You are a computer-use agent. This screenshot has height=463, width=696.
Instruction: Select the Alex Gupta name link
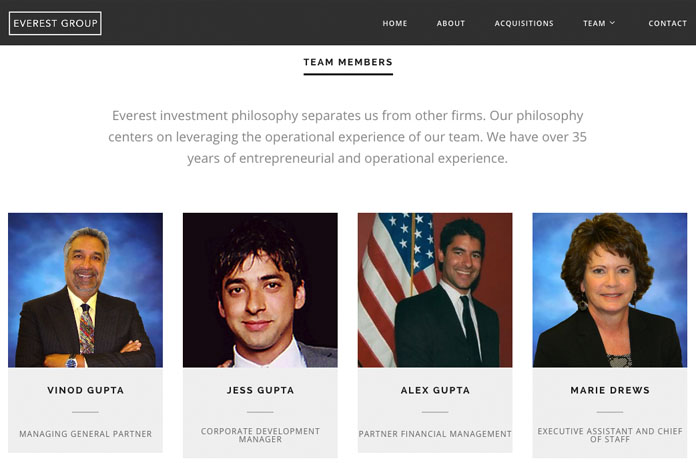(435, 390)
